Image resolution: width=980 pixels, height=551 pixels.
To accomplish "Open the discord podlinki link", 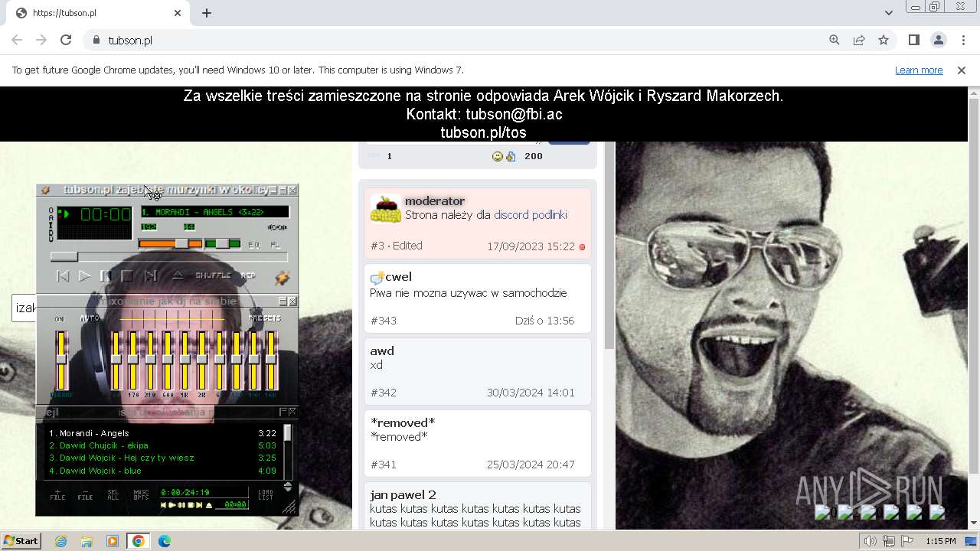I will pos(530,215).
